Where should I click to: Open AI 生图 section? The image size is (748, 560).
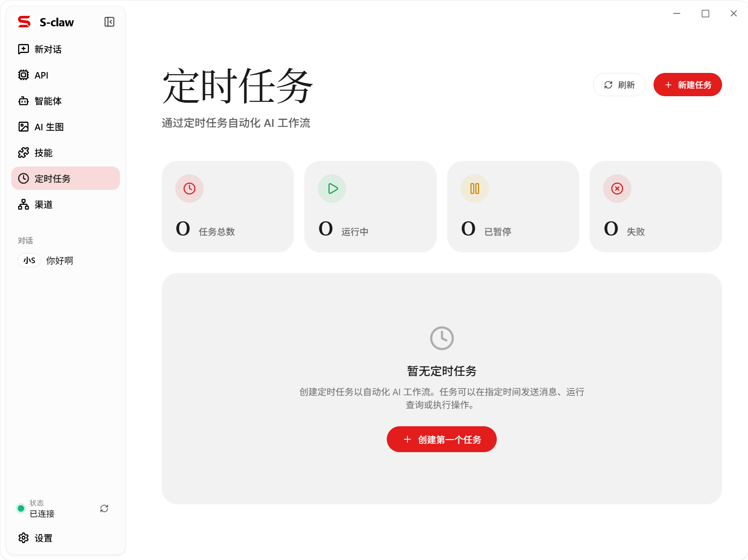pos(66,127)
